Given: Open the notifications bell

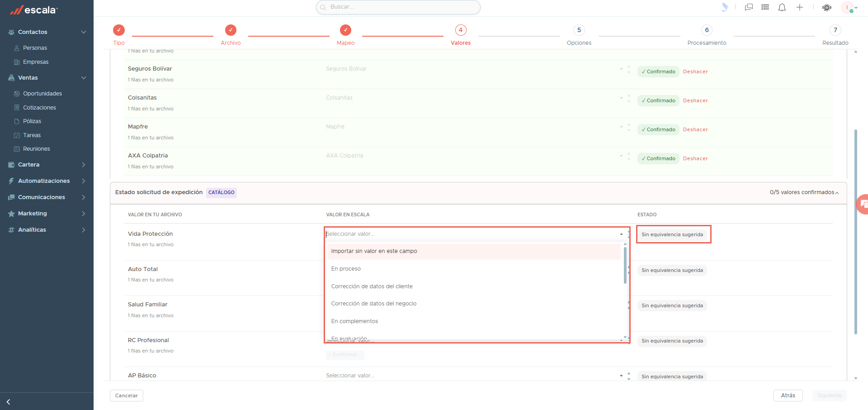Looking at the screenshot, I should (x=782, y=7).
